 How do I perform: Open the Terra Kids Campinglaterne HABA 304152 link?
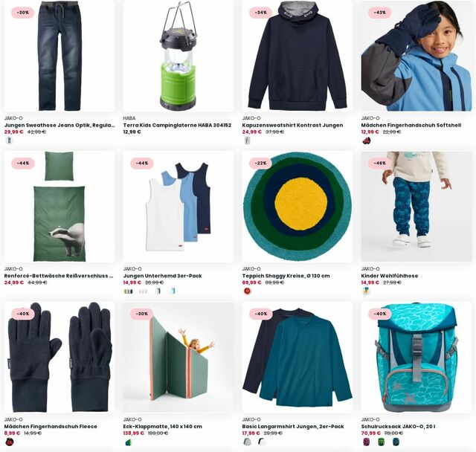[177, 125]
